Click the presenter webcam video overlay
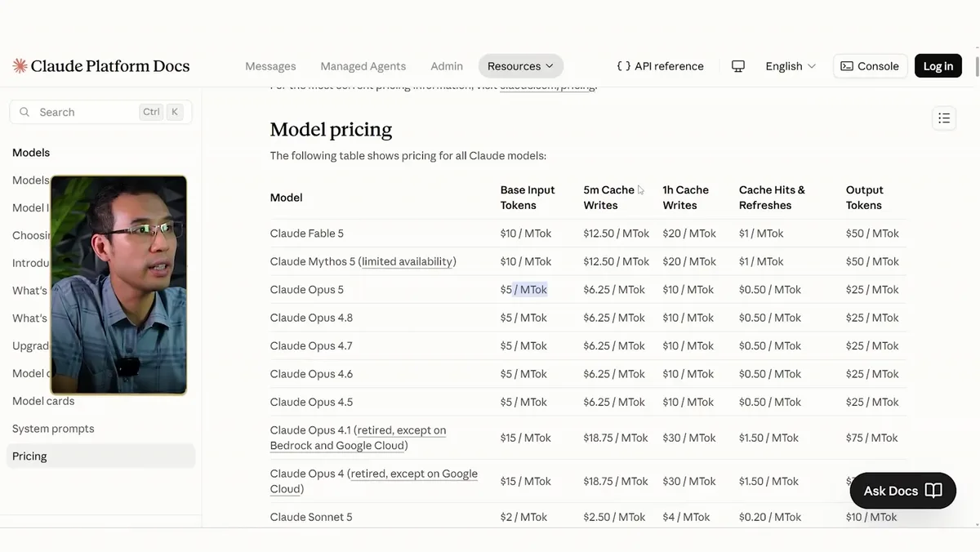The width and height of the screenshot is (980, 552). point(119,285)
